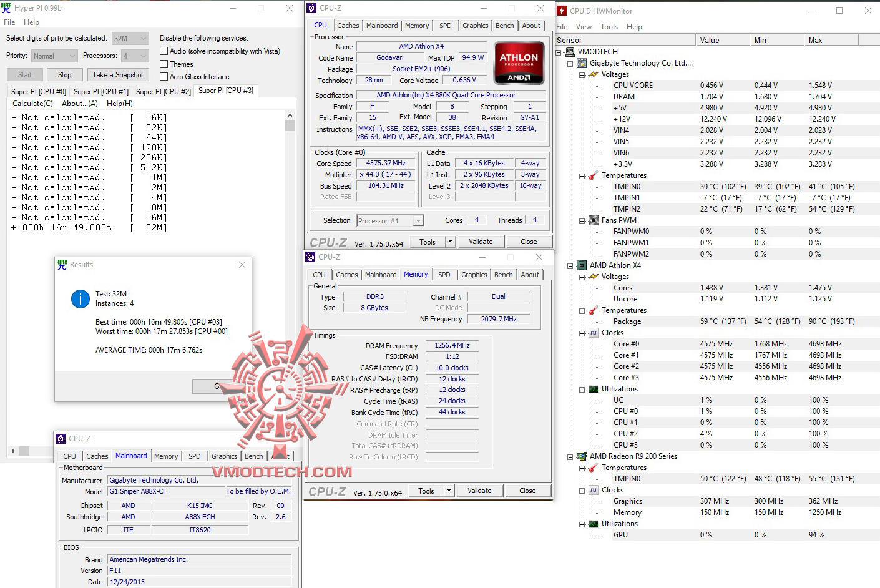Click Validate in the CPU-Z Memory window

tap(479, 491)
